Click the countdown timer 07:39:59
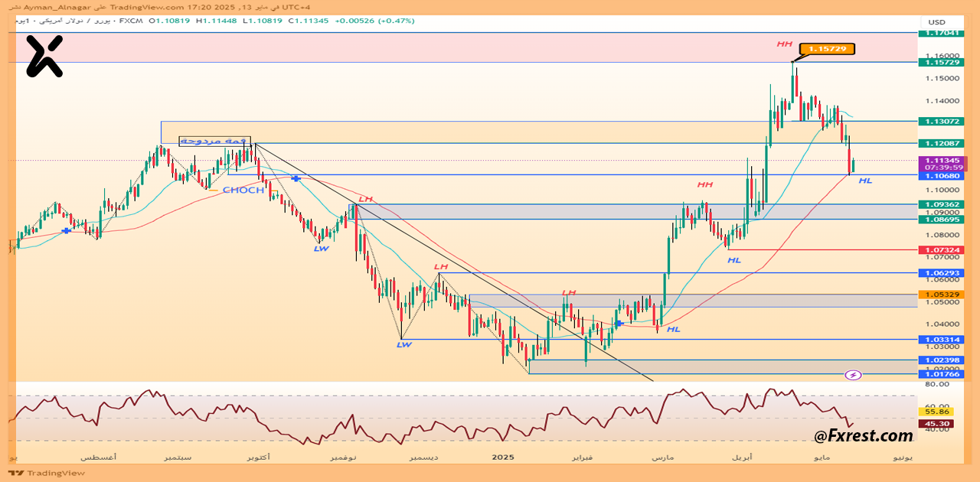The width and height of the screenshot is (980, 482). 943,167
